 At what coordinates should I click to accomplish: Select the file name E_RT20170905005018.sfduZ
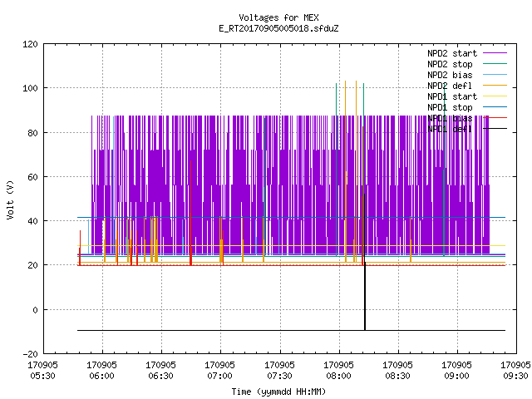coord(278,28)
